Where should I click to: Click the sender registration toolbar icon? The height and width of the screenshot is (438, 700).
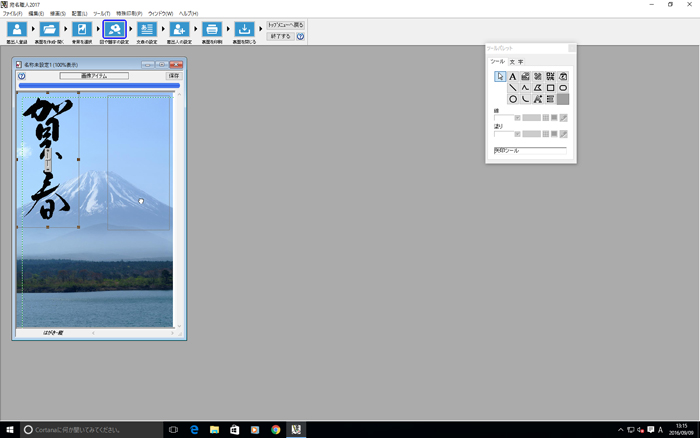[16, 31]
